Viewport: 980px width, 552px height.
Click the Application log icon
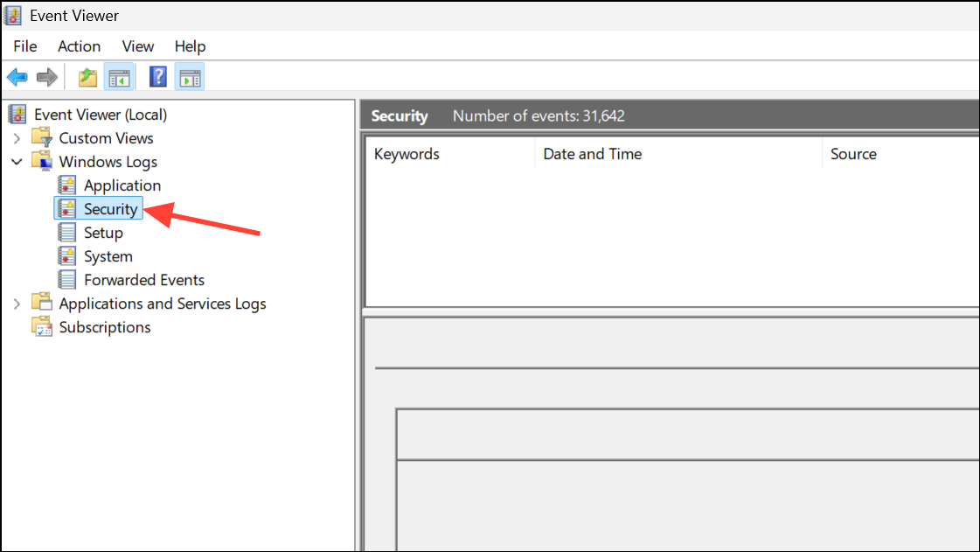[66, 185]
